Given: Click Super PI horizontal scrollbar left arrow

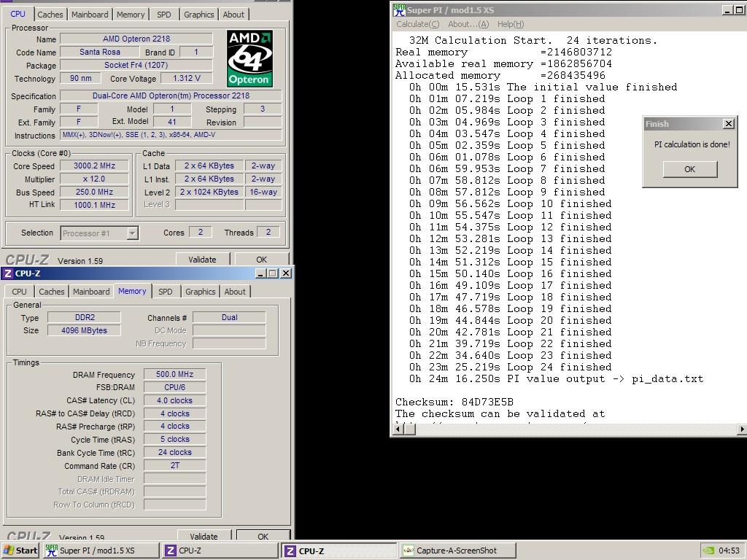Looking at the screenshot, I should pos(398,429).
